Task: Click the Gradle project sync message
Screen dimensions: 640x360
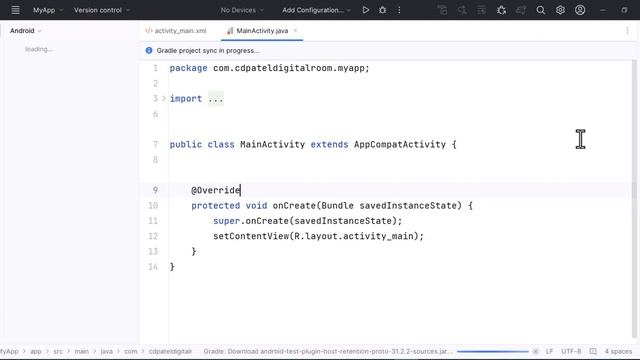Action: 208,51
